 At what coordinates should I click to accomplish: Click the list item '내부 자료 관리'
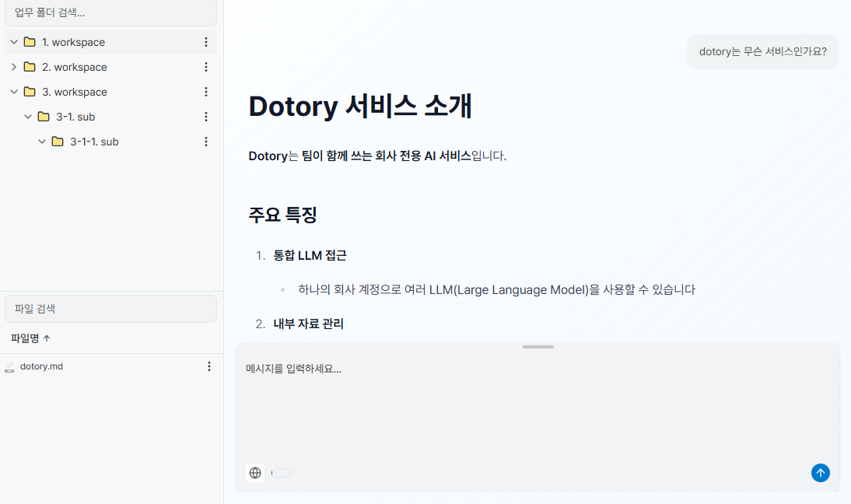[x=308, y=324]
